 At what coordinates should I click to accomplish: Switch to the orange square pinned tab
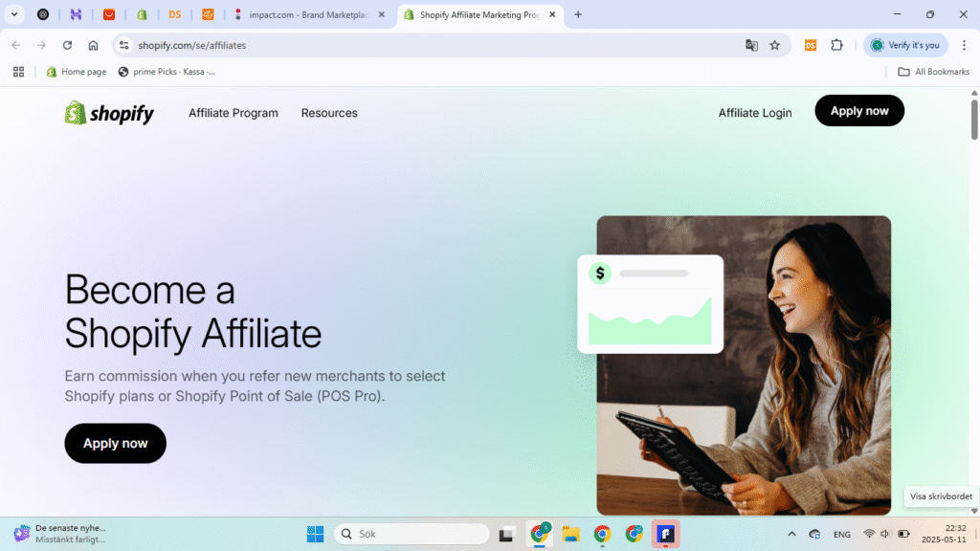point(208,14)
